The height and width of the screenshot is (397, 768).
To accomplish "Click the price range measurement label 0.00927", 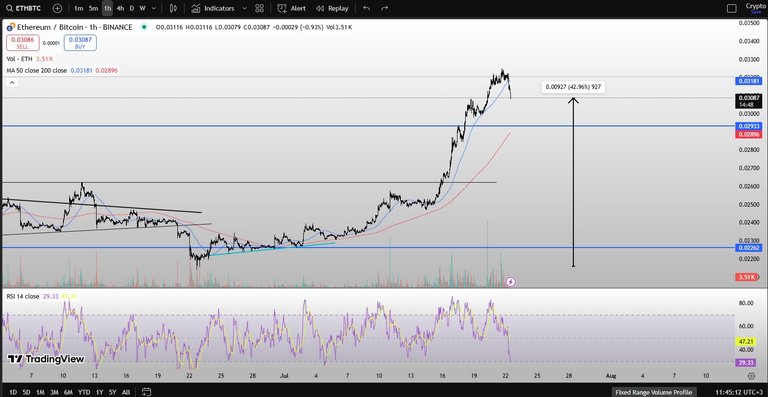I will click(573, 88).
